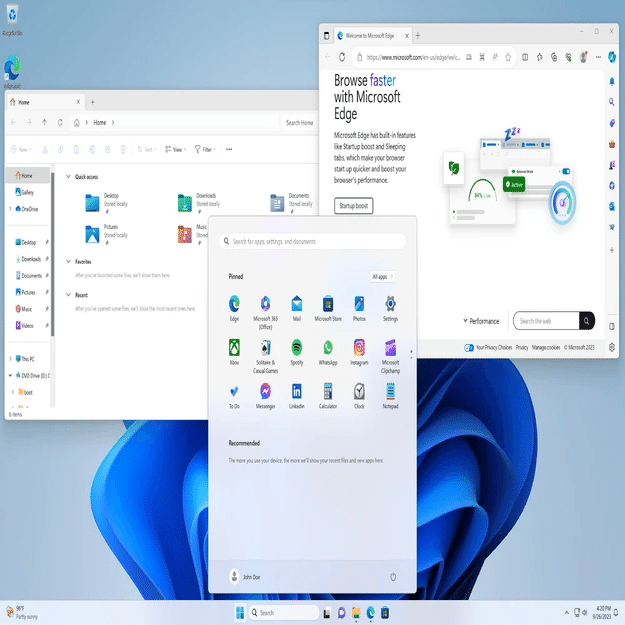Open the To Do app
Image resolution: width=625 pixels, height=625 pixels.
point(234,396)
